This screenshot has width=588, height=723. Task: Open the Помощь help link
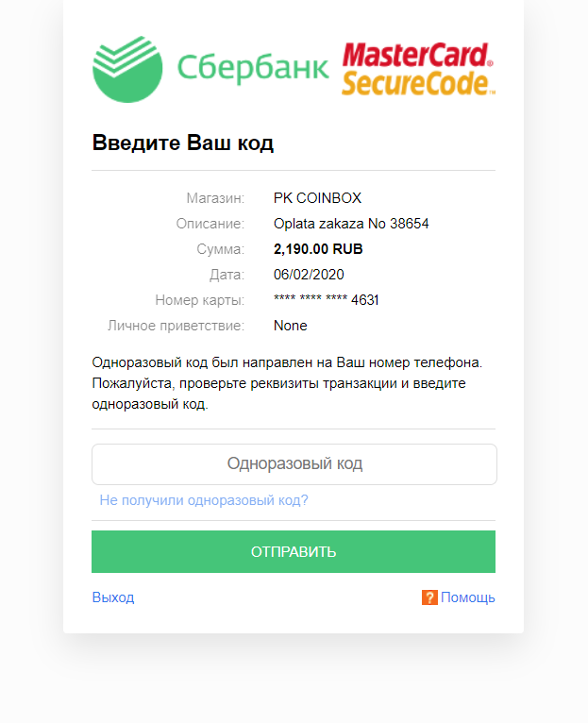tap(468, 597)
